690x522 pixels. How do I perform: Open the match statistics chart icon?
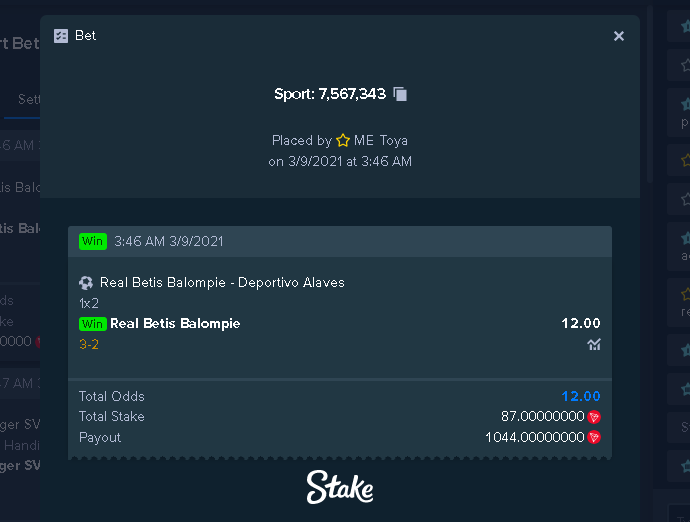coord(594,344)
